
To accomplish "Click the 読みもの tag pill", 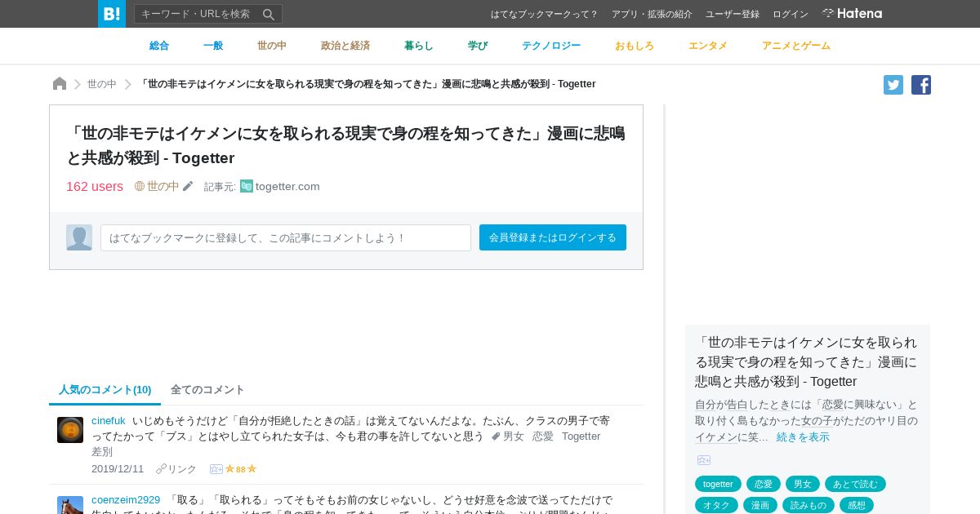I will point(808,505).
